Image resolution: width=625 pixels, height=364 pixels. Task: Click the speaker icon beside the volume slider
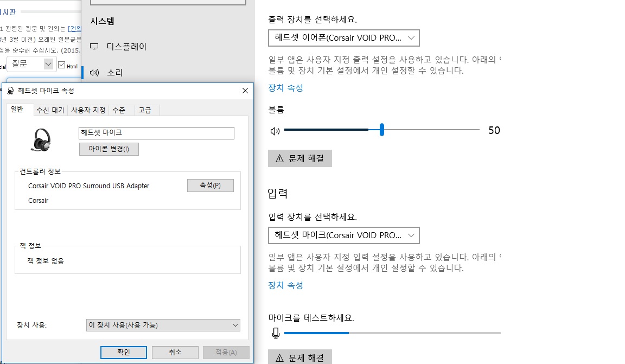275,131
